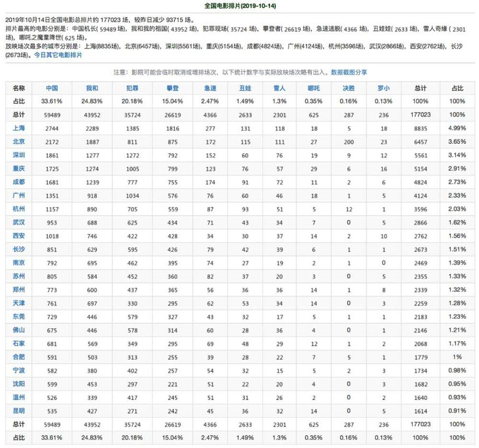
Task: Click the 1614 total for 昆明
Action: [x=420, y=411]
